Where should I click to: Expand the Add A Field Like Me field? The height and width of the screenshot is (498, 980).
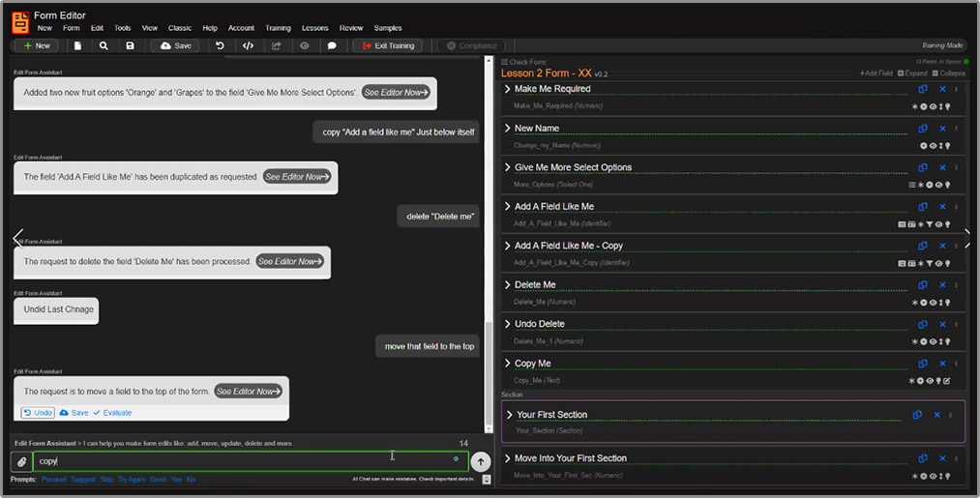tap(508, 206)
